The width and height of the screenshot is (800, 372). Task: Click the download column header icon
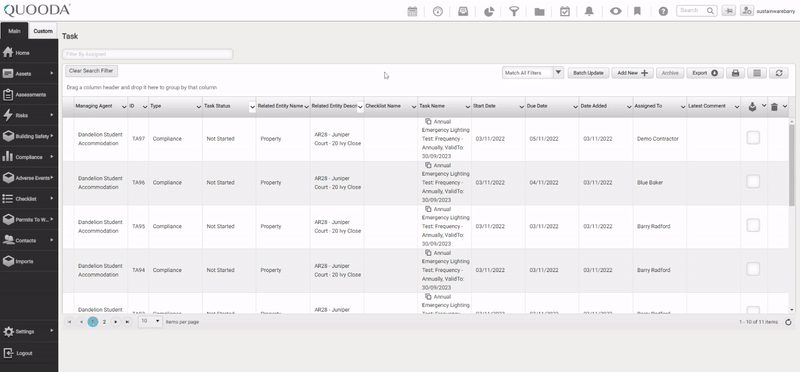(x=752, y=107)
